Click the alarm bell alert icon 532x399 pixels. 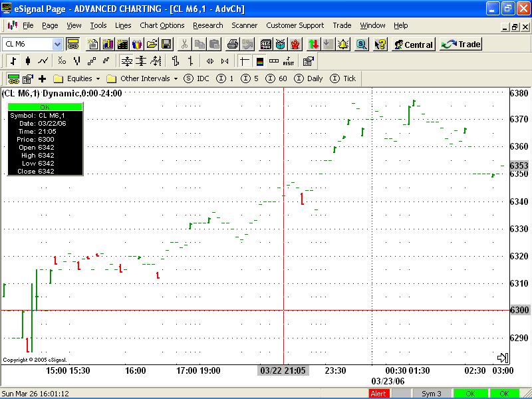[x=343, y=45]
